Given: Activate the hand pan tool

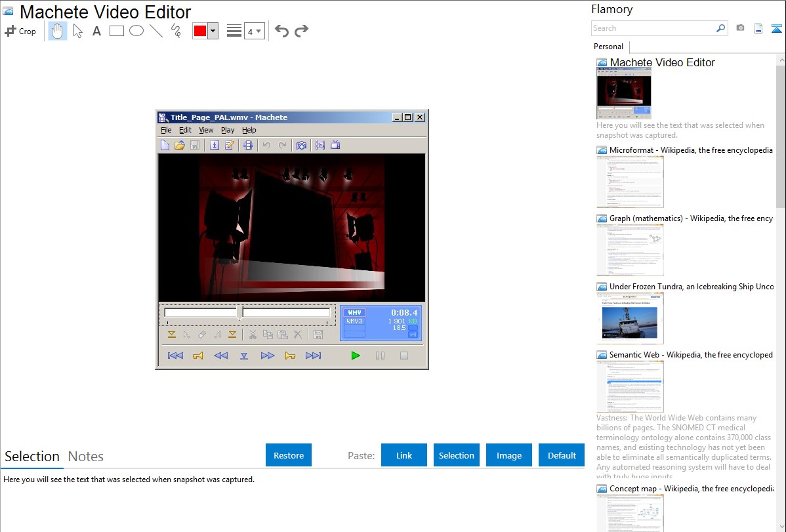Looking at the screenshot, I should click(x=58, y=31).
